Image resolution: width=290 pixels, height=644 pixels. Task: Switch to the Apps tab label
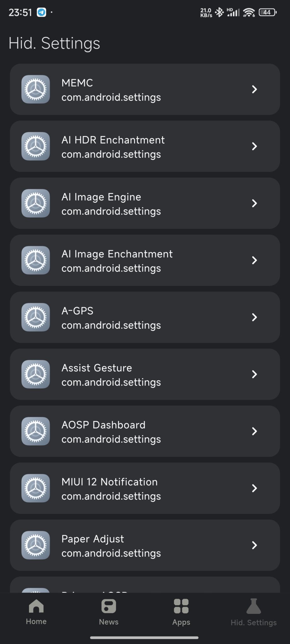tap(181, 622)
